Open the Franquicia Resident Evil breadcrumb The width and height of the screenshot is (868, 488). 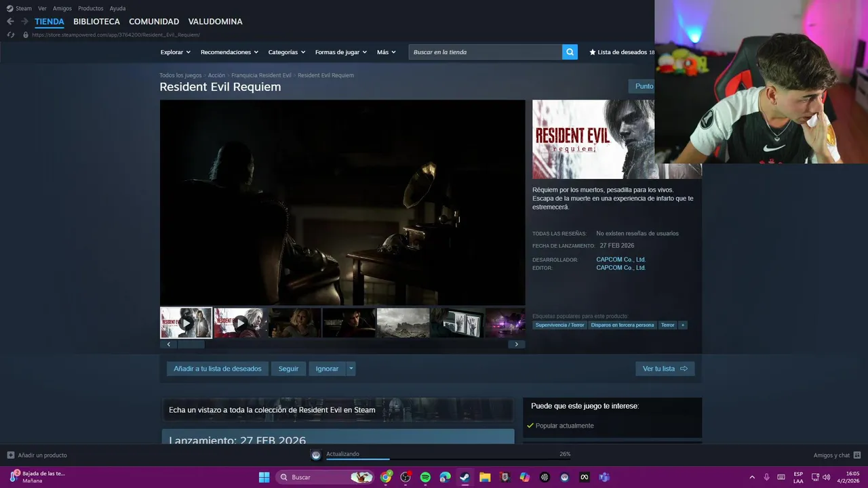click(261, 75)
